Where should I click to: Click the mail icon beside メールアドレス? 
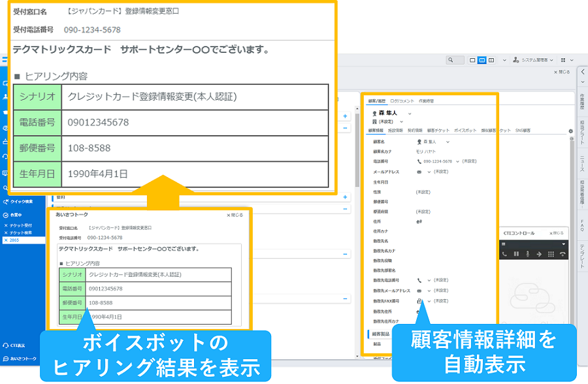419,171
